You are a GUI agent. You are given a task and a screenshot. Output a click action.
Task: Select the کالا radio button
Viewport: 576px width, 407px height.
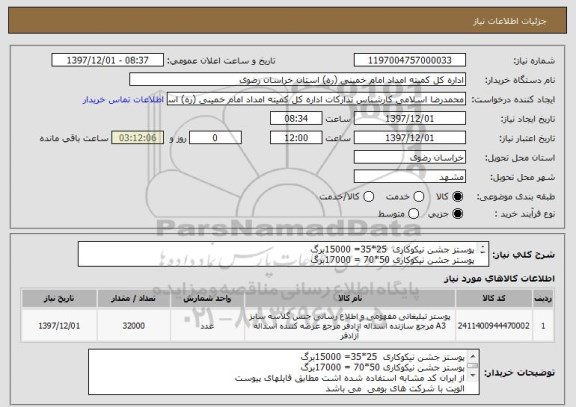(x=457, y=197)
